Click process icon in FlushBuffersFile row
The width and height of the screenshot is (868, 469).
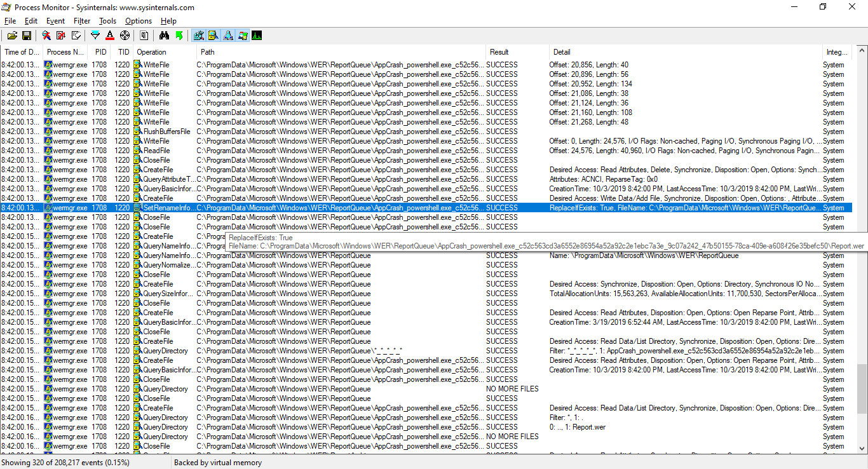48,132
